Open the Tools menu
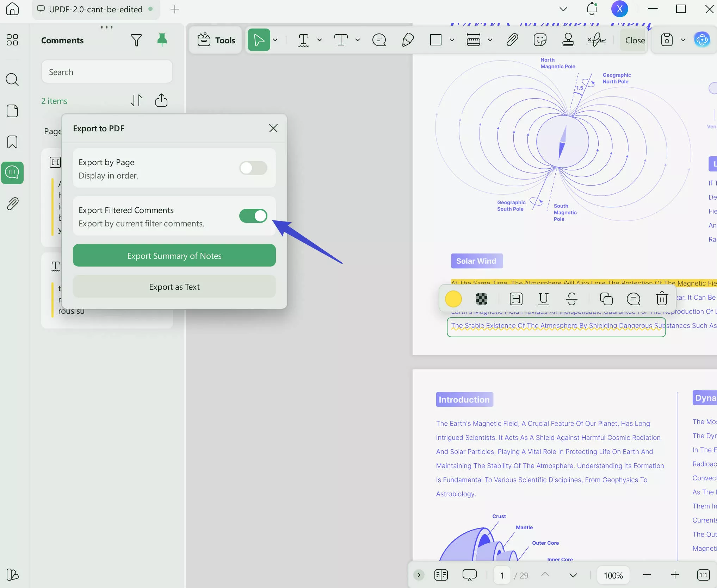The width and height of the screenshot is (717, 588). click(216, 40)
